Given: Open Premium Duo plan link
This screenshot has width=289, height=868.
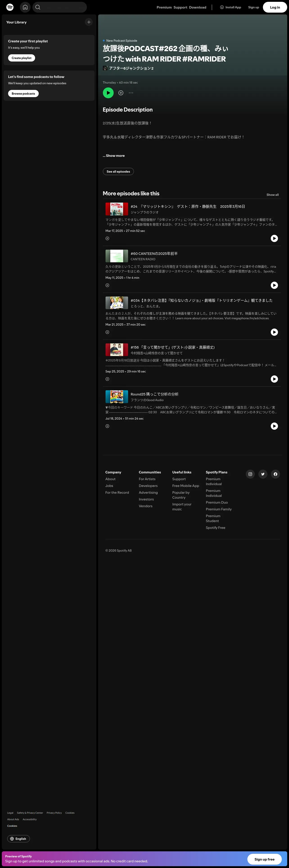Looking at the screenshot, I should point(217,503).
